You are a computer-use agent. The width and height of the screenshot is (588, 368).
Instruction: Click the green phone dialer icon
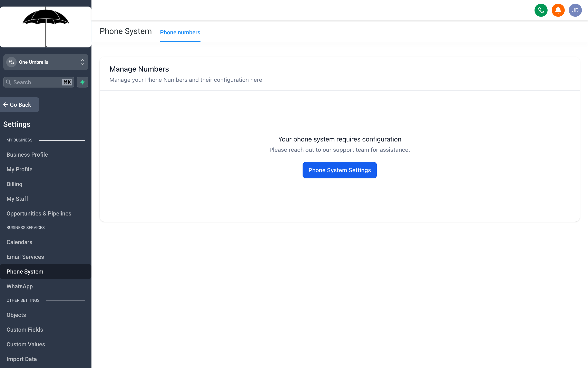(541, 10)
